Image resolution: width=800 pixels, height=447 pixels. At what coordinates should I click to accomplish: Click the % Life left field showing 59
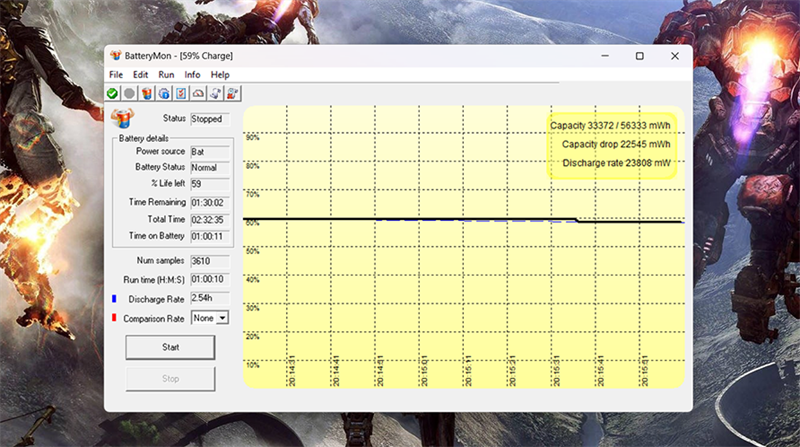click(210, 184)
